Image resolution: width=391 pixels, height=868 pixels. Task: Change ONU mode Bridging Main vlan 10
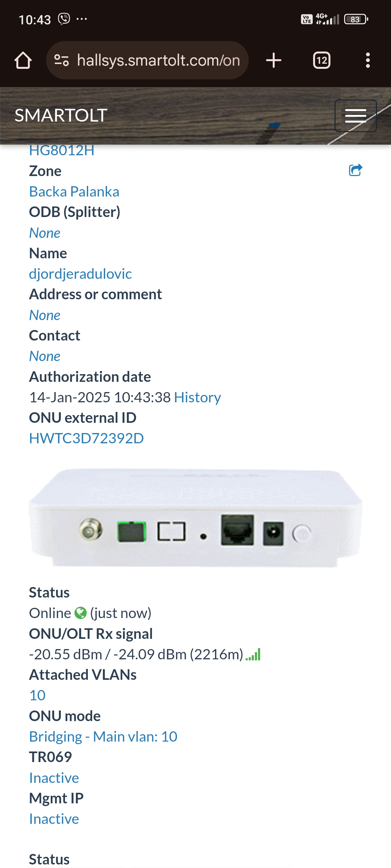pyautogui.click(x=103, y=736)
